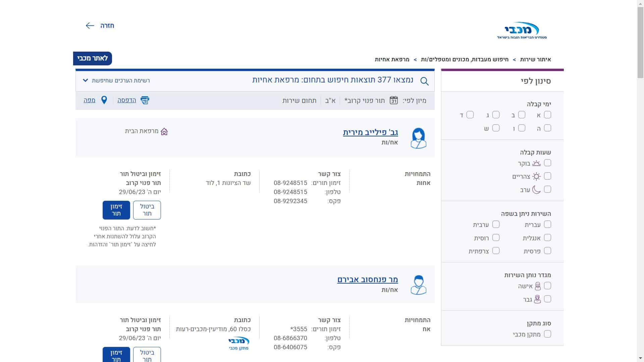Check the day ג checkbox
The height and width of the screenshot is (362, 644).
pos(496,115)
